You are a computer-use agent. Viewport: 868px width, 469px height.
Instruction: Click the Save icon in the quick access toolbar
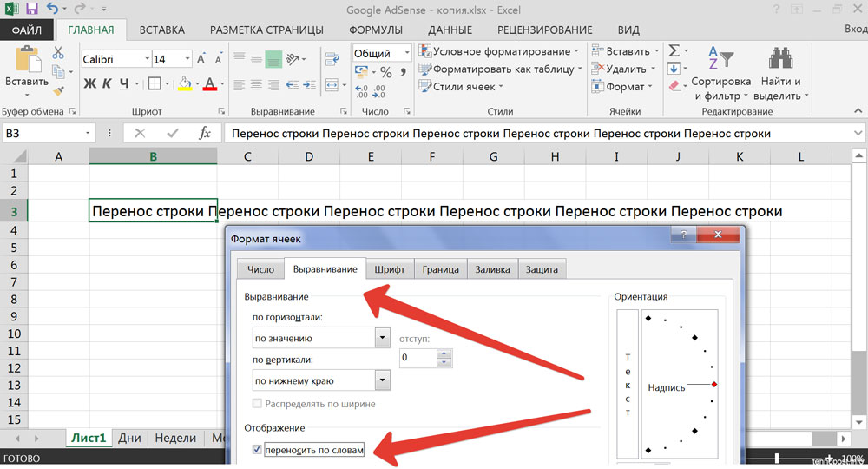click(x=32, y=9)
